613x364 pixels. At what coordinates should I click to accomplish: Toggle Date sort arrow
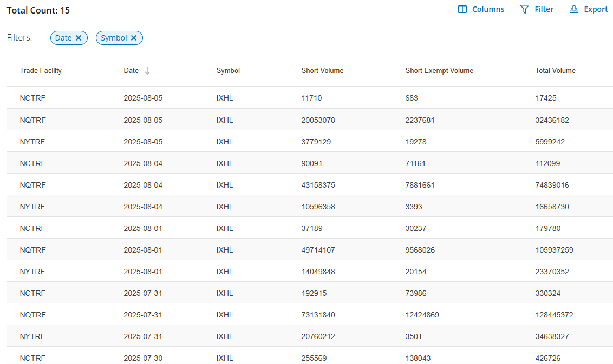click(147, 71)
